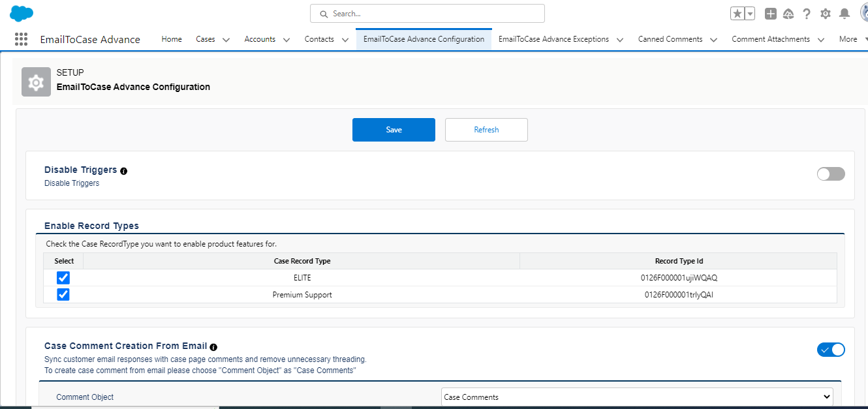Viewport: 868px width, 409px height.
Task: Click the 'Check the Case RecordType' instruction text
Action: point(161,244)
